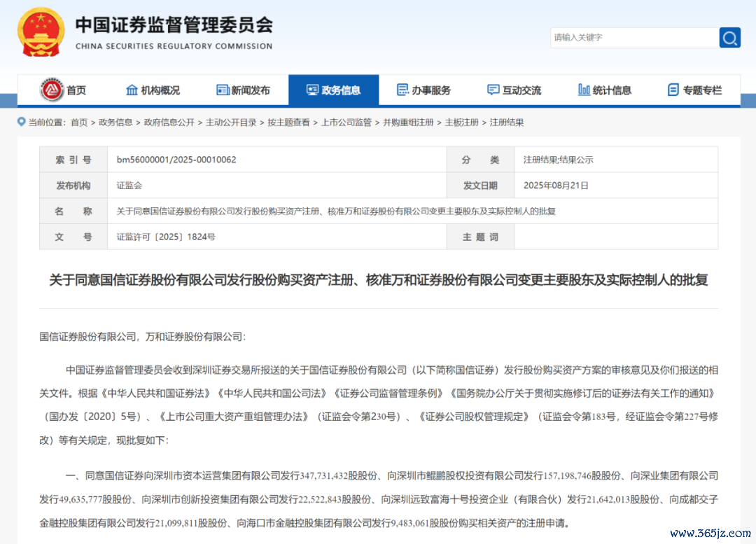Open 主动公开目录 breadcrumb link
The height and width of the screenshot is (544, 756).
pos(231,123)
